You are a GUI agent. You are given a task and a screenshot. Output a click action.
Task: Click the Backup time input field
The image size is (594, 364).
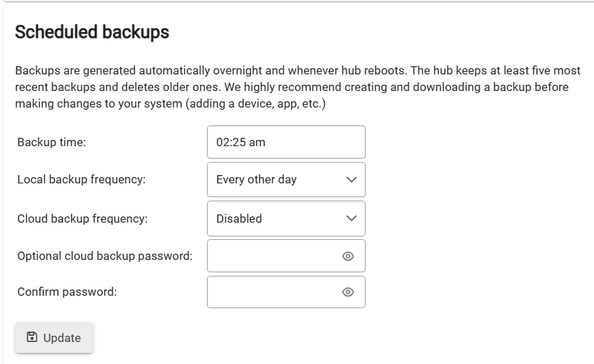286,142
